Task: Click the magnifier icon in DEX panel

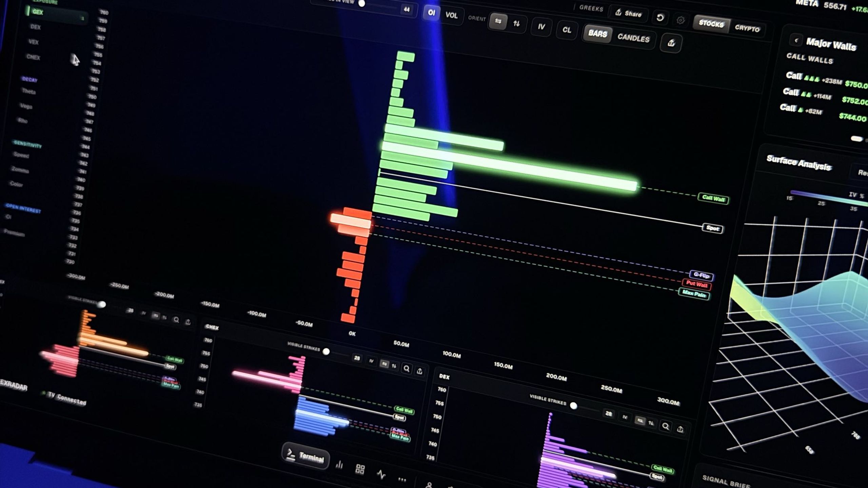Action: click(666, 426)
